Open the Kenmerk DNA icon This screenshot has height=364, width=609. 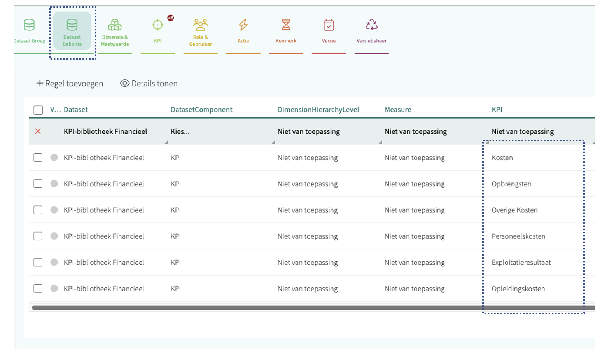click(286, 25)
